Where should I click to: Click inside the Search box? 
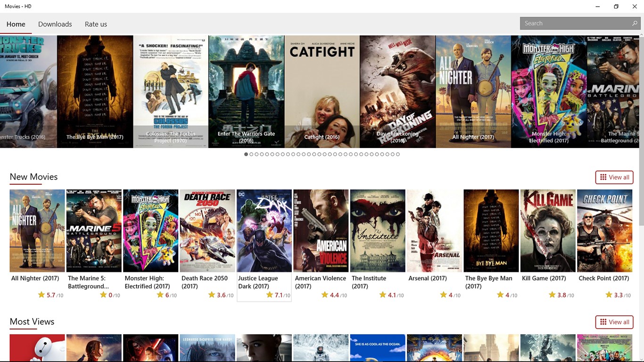tap(566, 23)
